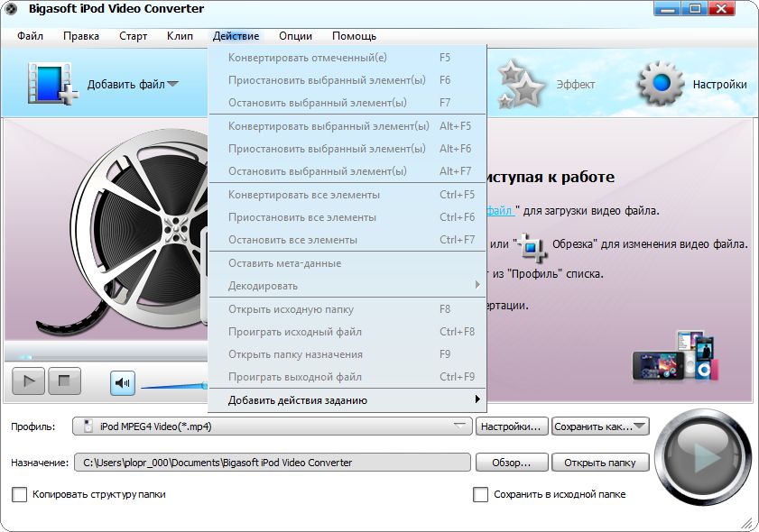
Task: Adjust the volume slider
Action: pos(174,385)
